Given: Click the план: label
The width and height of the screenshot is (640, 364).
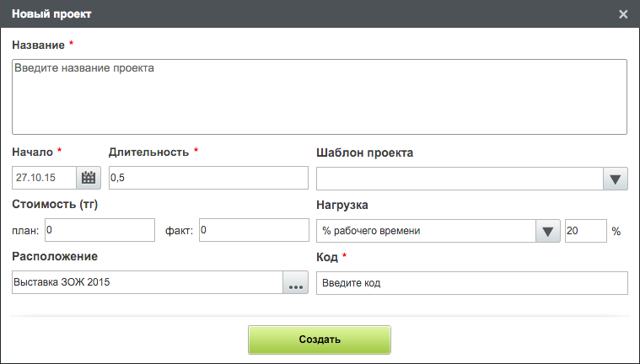Looking at the screenshot, I should tap(25, 231).
